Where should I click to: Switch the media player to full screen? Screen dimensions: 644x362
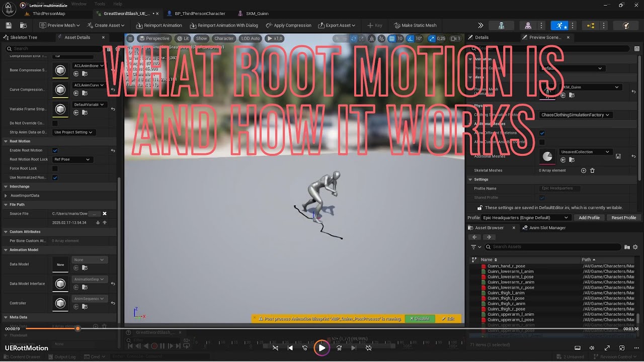(x=607, y=348)
